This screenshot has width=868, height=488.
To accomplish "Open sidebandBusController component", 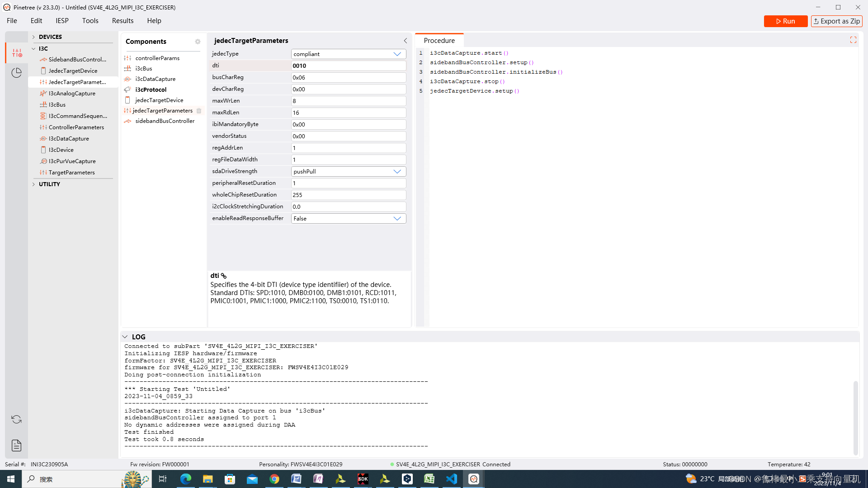I will [165, 121].
